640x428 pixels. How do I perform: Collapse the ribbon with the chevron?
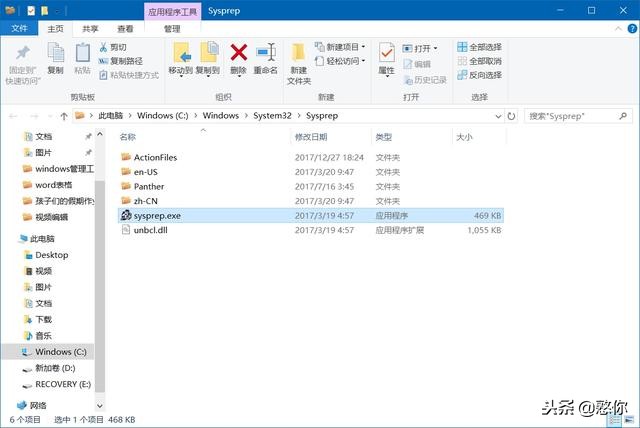pyautogui.click(x=618, y=29)
